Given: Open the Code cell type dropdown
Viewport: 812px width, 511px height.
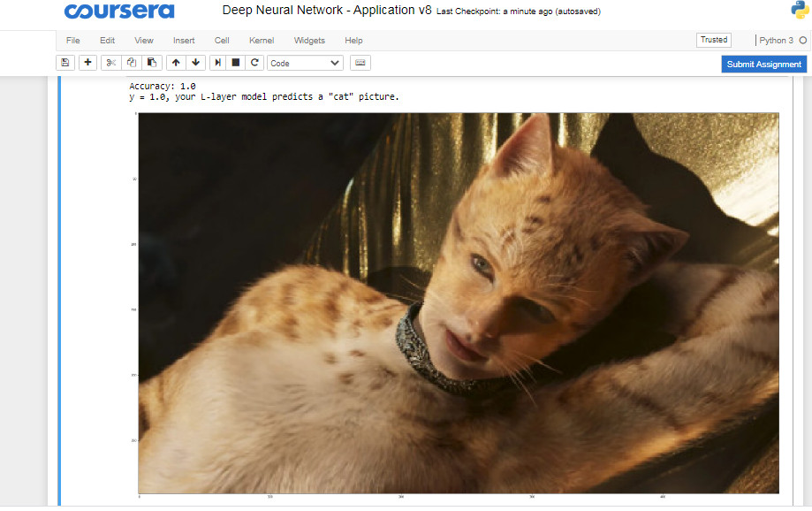Looking at the screenshot, I should click(305, 64).
